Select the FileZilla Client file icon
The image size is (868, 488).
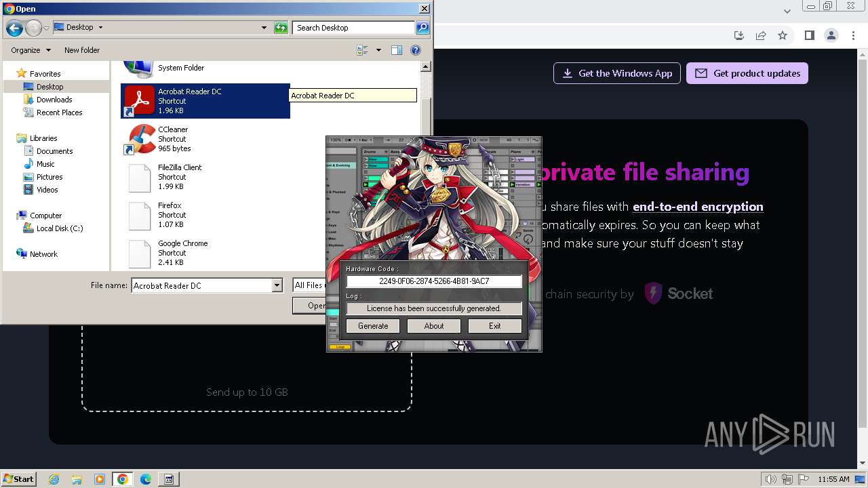point(139,177)
